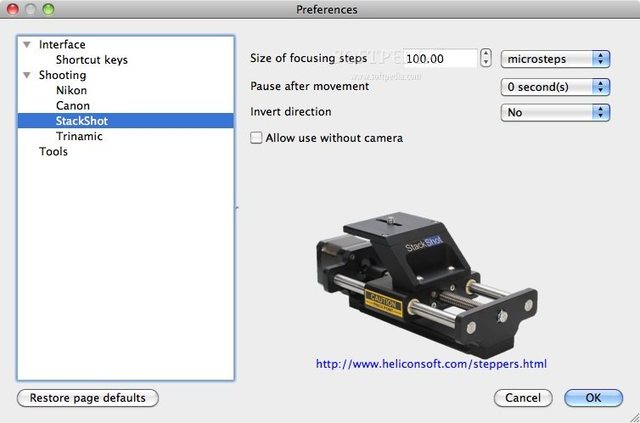This screenshot has height=423, width=640.
Task: Open the Invert direction dropdown
Action: 555,113
